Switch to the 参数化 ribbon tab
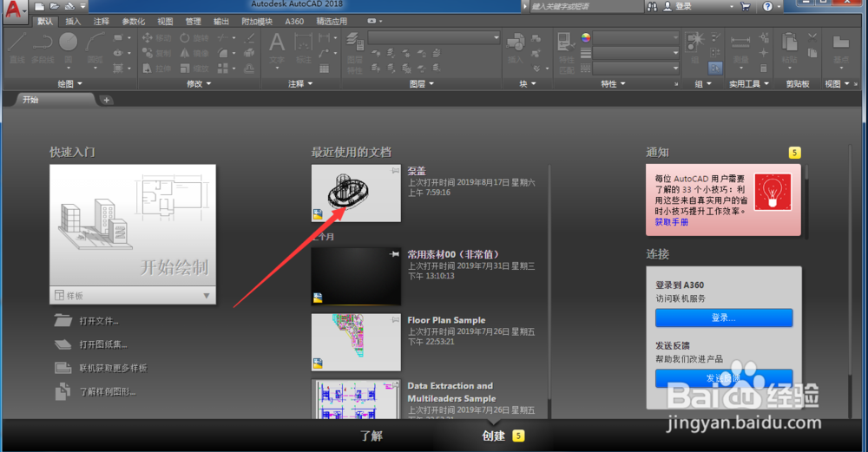The image size is (868, 452). click(x=134, y=22)
